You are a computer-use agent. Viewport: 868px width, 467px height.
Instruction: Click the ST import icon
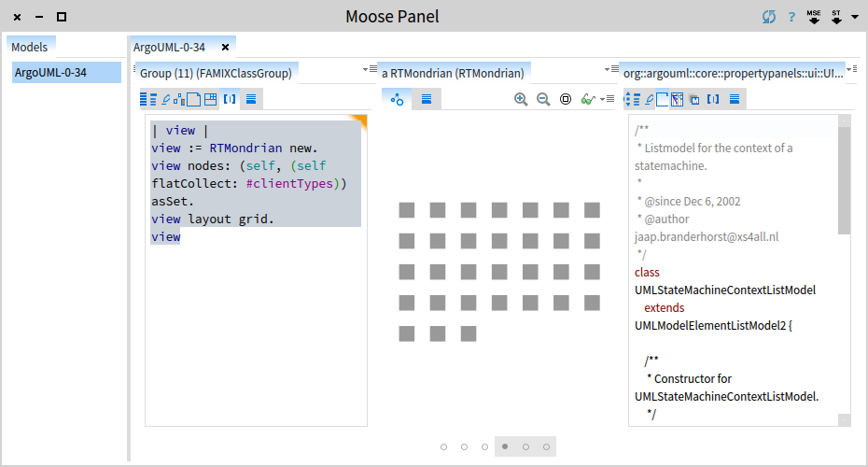tap(836, 16)
